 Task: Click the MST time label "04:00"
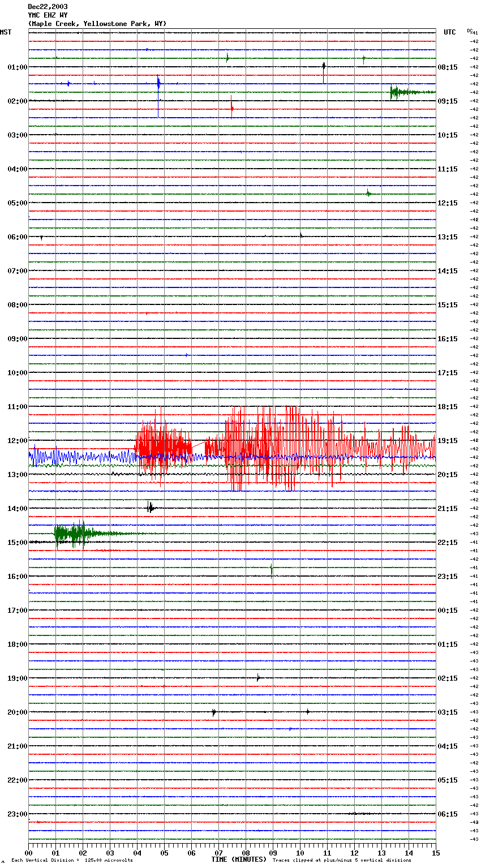click(18, 169)
